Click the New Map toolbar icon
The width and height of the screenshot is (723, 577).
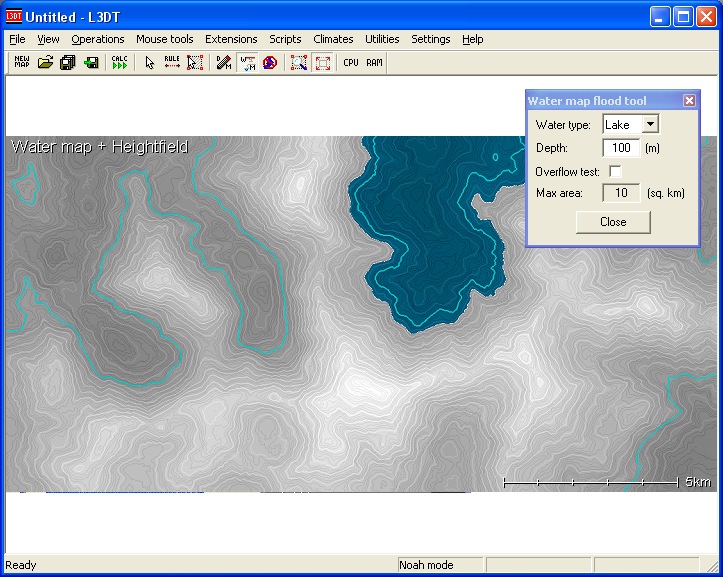[21, 62]
